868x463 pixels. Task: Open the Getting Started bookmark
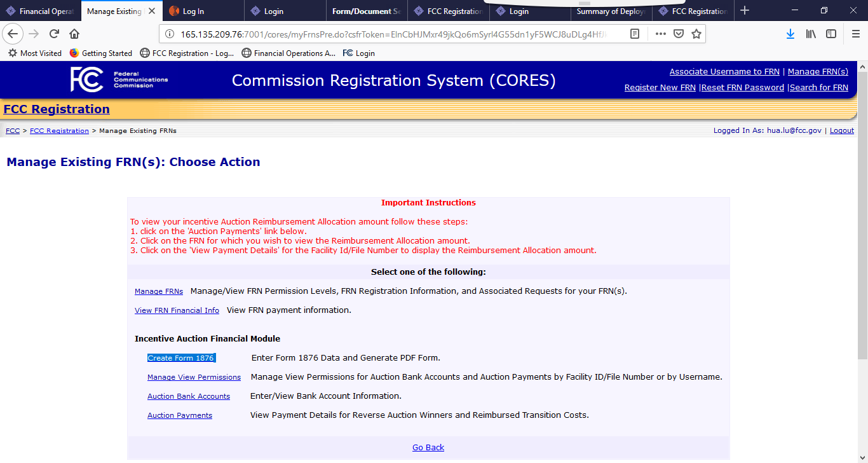click(x=100, y=53)
